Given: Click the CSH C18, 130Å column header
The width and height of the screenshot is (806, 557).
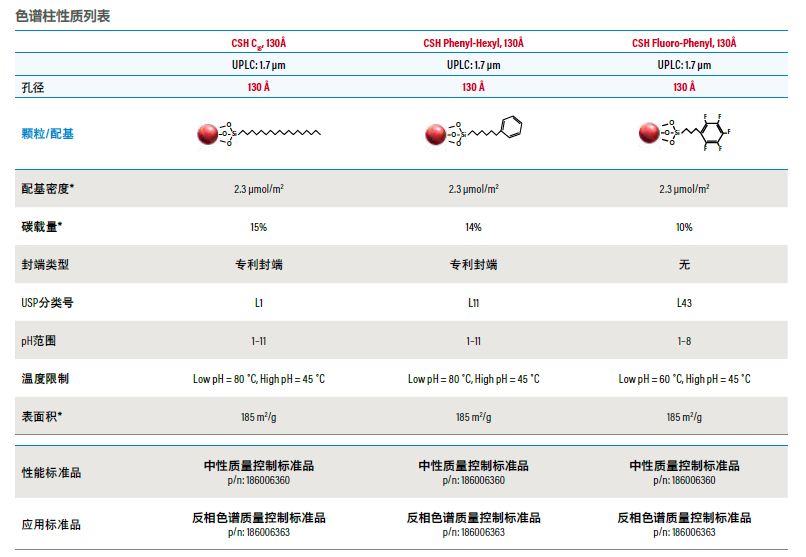Looking at the screenshot, I should coord(259,43).
